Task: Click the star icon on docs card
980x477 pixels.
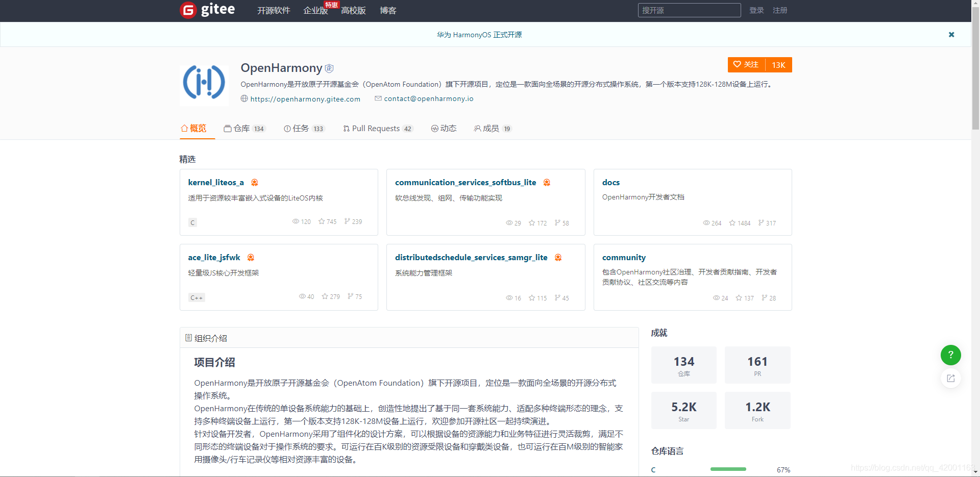Action: (732, 223)
